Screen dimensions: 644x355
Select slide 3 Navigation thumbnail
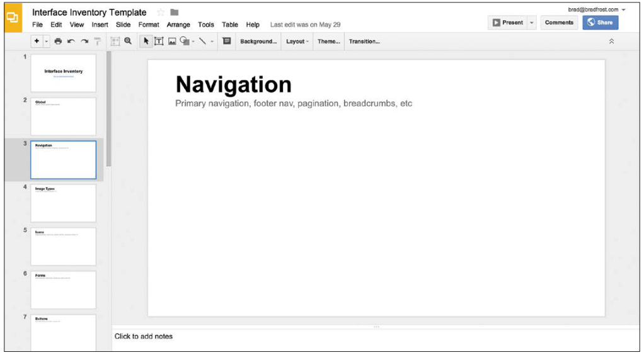coord(63,160)
